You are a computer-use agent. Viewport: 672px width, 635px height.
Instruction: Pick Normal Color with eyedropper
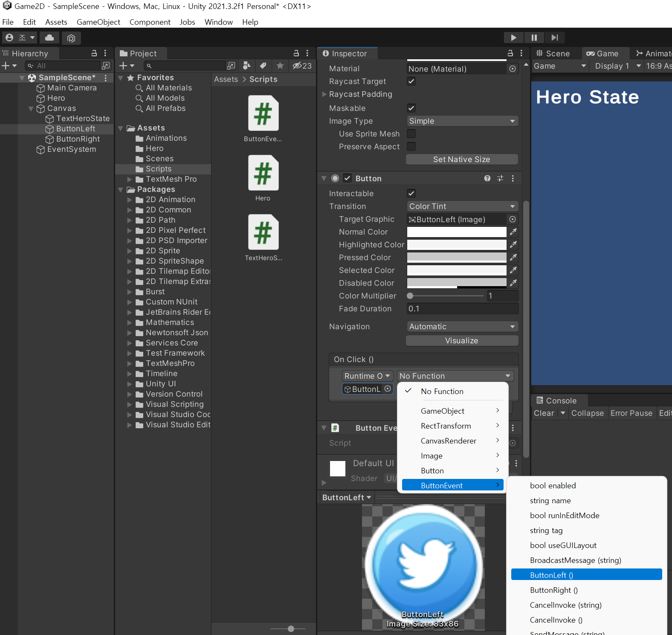pyautogui.click(x=513, y=232)
